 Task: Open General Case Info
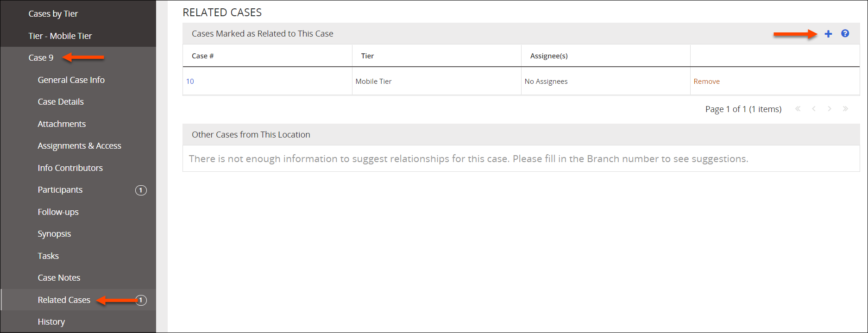point(71,80)
